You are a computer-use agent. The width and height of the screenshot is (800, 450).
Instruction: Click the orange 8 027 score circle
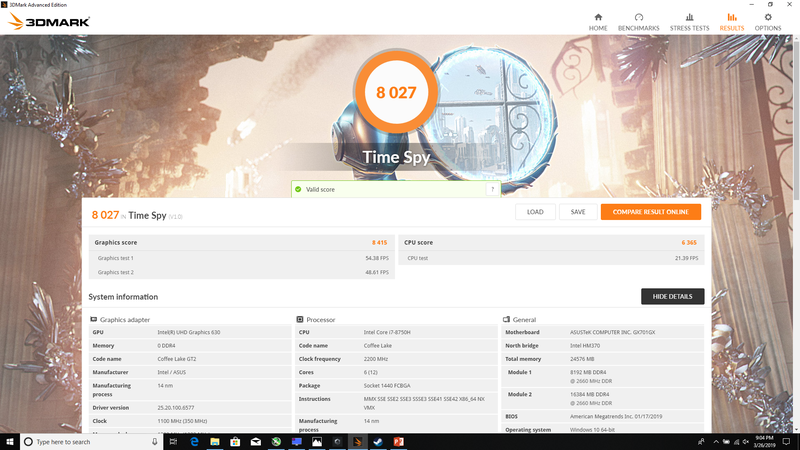396,92
